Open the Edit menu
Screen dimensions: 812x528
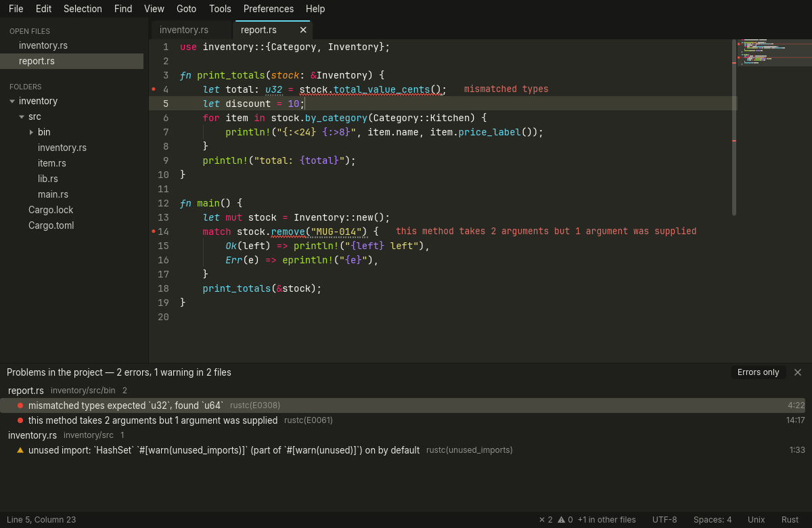tap(43, 9)
